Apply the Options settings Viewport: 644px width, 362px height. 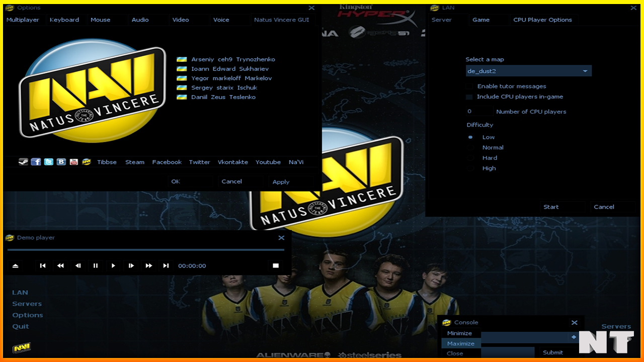click(281, 182)
